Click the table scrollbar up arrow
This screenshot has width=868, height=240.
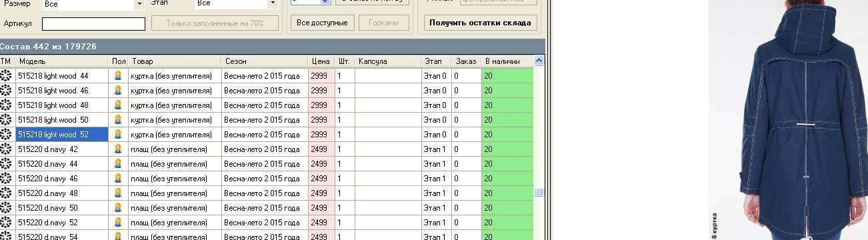point(539,61)
